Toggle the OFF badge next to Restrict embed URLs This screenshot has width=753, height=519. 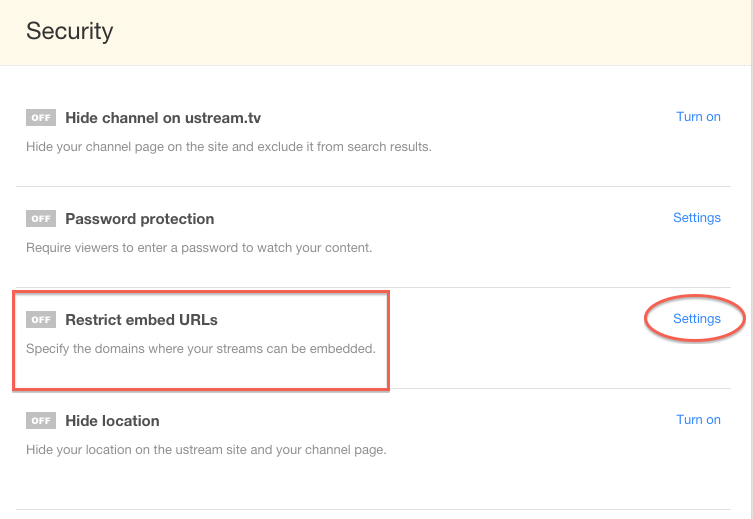click(x=41, y=320)
